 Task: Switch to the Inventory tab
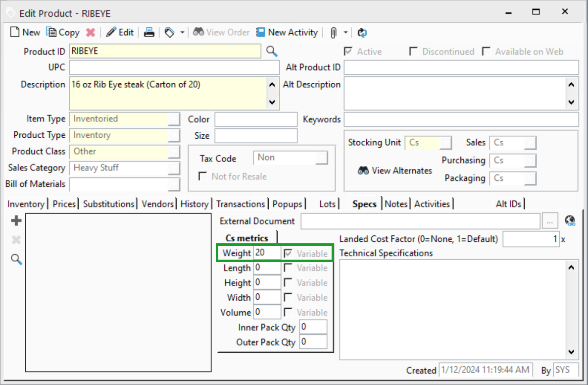tap(26, 204)
